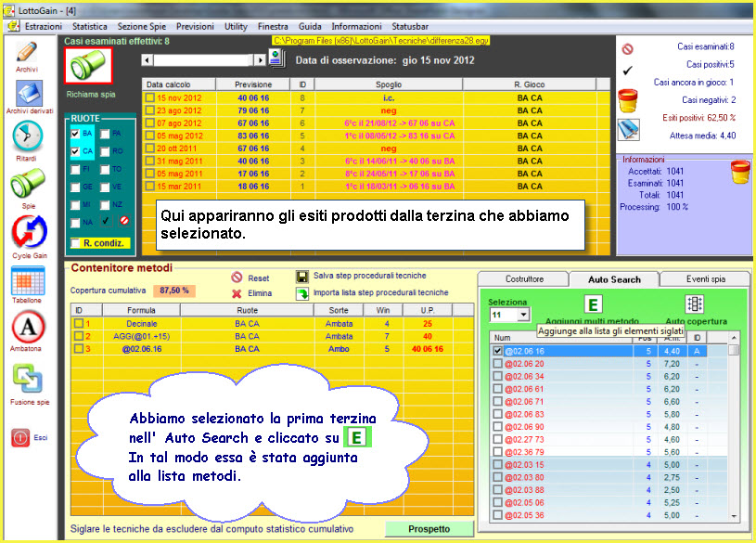This screenshot has height=543, width=756.
Task: Click the check mark button in the RUOTE panel
Action: pyautogui.click(x=106, y=221)
